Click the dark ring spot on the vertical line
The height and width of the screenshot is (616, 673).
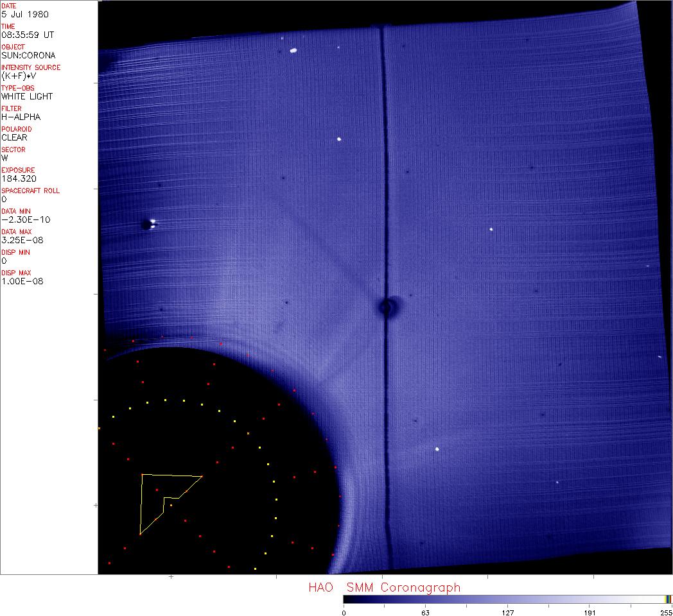386,307
